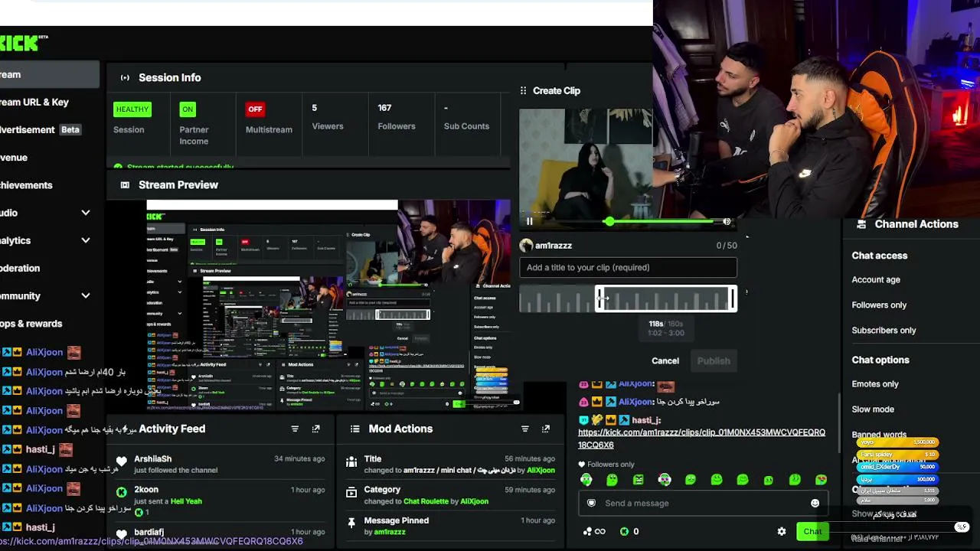This screenshot has width=980, height=551.
Task: Click AliXjoon link in the Title action
Action: [541, 470]
